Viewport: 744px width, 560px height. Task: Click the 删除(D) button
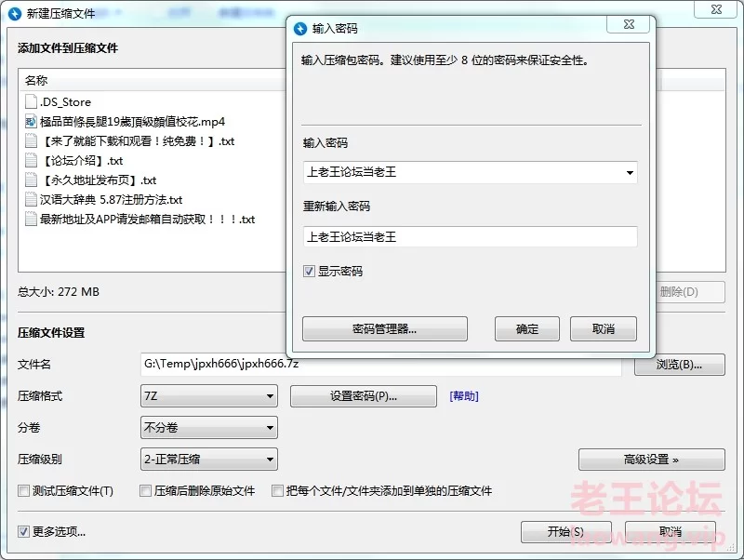pos(690,292)
